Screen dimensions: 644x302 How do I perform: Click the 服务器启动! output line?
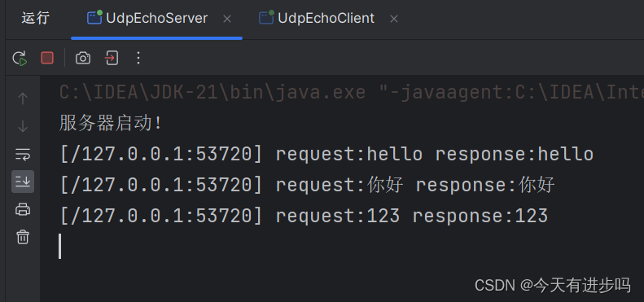pos(111,123)
